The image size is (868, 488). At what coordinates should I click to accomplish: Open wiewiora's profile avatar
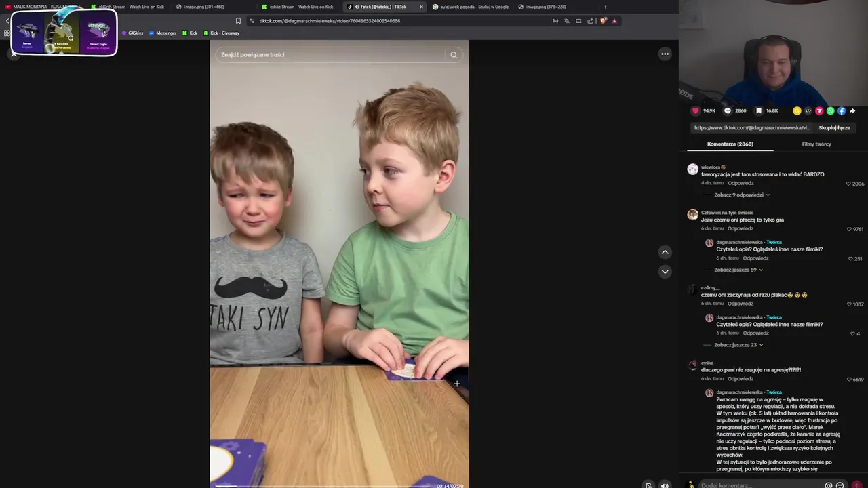click(x=692, y=169)
